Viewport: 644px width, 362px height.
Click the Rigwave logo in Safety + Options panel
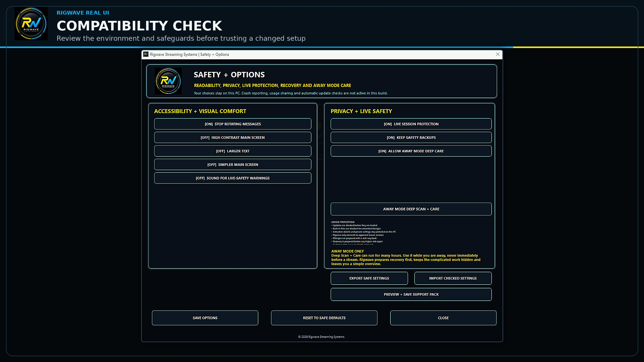point(168,81)
